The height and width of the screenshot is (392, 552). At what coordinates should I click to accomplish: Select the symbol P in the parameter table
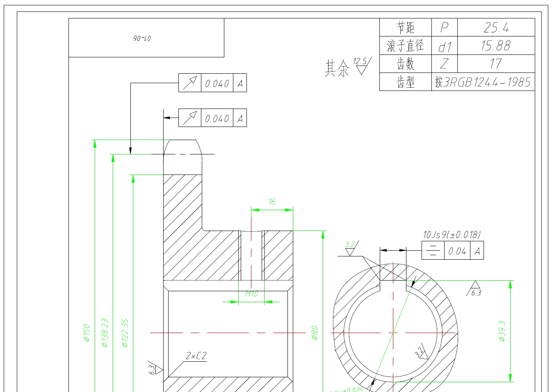[x=444, y=28]
